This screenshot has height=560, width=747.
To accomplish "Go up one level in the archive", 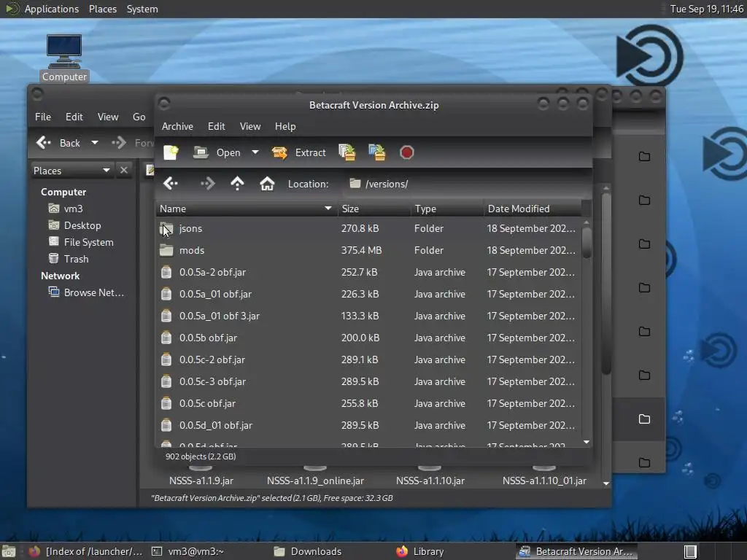I will click(237, 183).
